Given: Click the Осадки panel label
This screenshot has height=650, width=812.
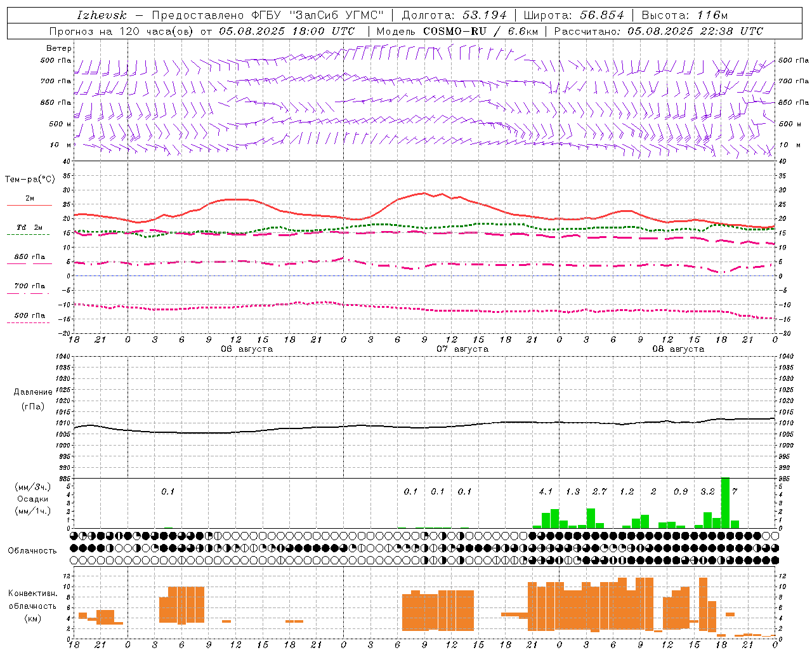Looking at the screenshot, I should coord(33,499).
